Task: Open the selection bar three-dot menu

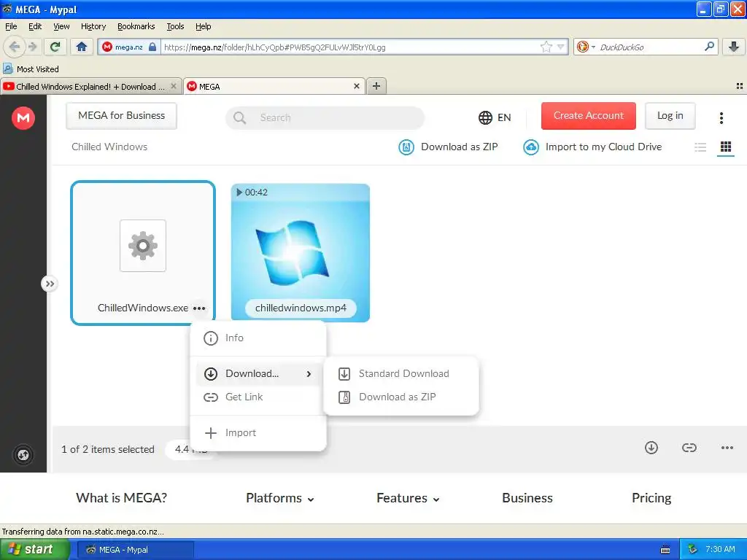Action: 727,448
